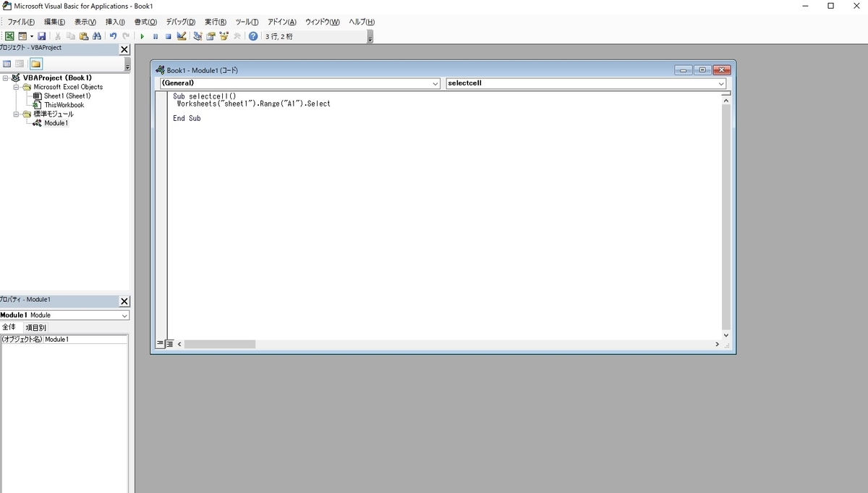Open Help with the blue question mark icon
Viewport: 868px width, 493px height.
pyautogui.click(x=253, y=36)
